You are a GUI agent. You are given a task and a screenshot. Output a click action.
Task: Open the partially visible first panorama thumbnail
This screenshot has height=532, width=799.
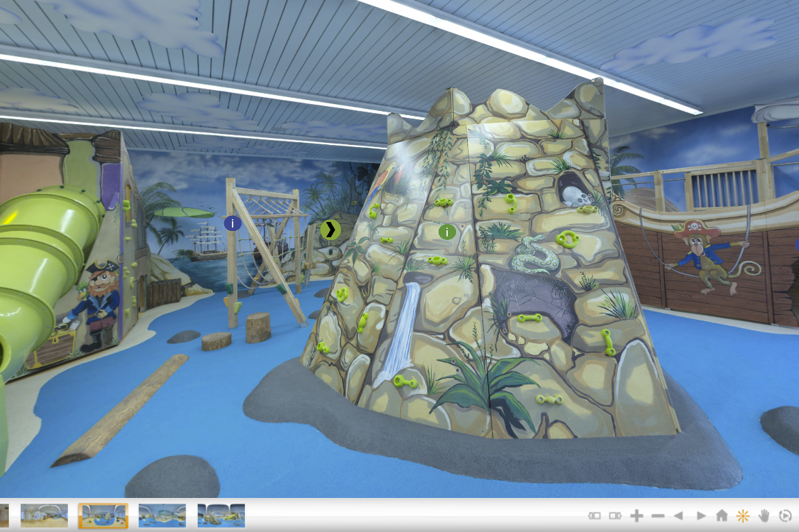[4, 516]
